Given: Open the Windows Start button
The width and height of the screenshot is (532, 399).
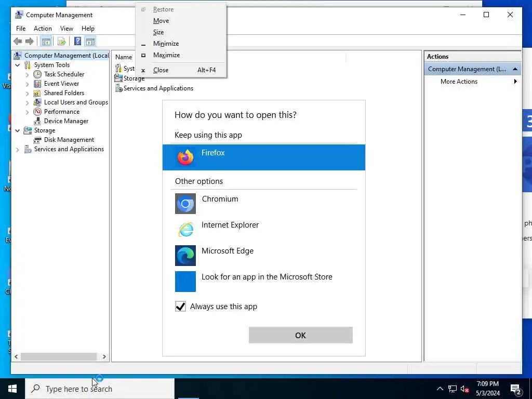Looking at the screenshot, I should [12, 389].
